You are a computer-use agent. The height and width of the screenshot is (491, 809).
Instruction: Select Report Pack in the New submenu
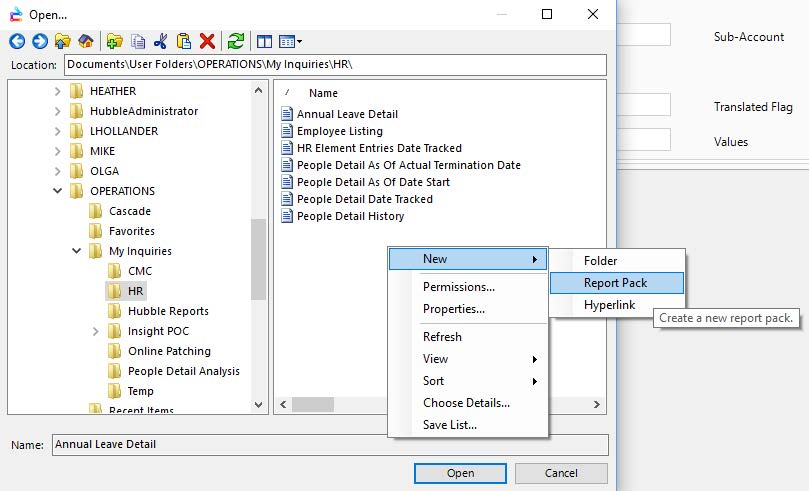coord(615,283)
